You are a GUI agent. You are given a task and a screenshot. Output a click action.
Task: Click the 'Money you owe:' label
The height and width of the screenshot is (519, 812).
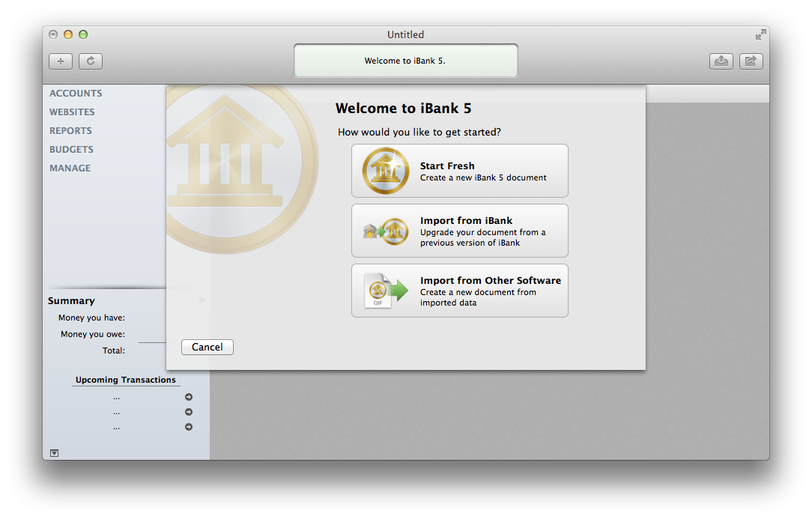pos(93,334)
